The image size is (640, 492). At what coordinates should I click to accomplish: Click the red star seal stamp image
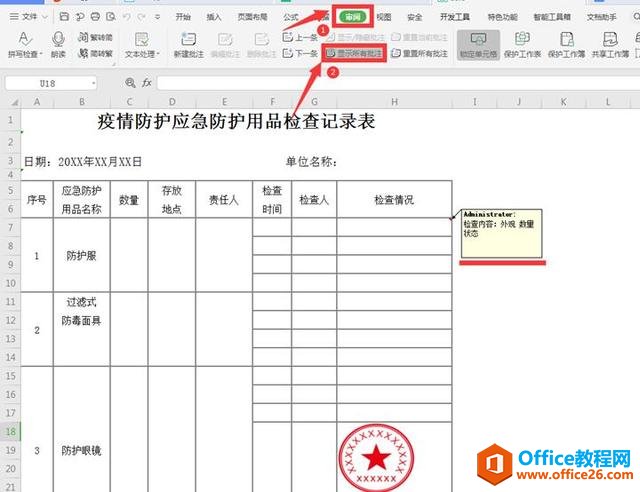(376, 456)
